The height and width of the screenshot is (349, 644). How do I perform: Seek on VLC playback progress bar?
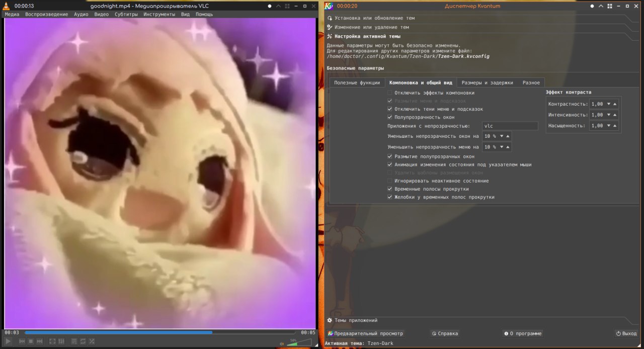[160, 332]
